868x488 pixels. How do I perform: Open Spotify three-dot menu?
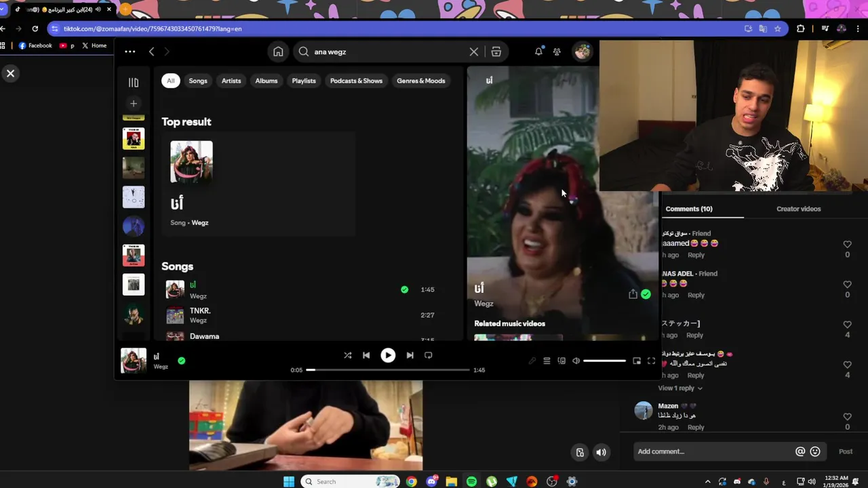[x=130, y=52]
